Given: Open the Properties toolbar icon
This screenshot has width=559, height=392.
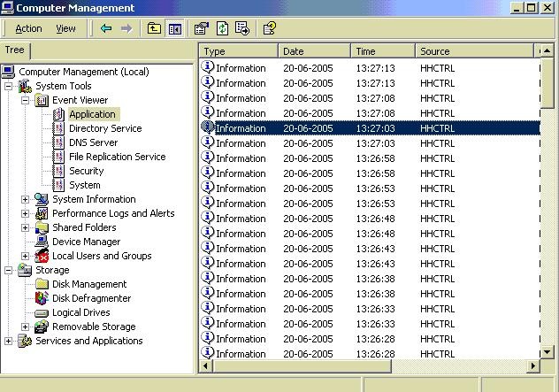Looking at the screenshot, I should tap(202, 28).
